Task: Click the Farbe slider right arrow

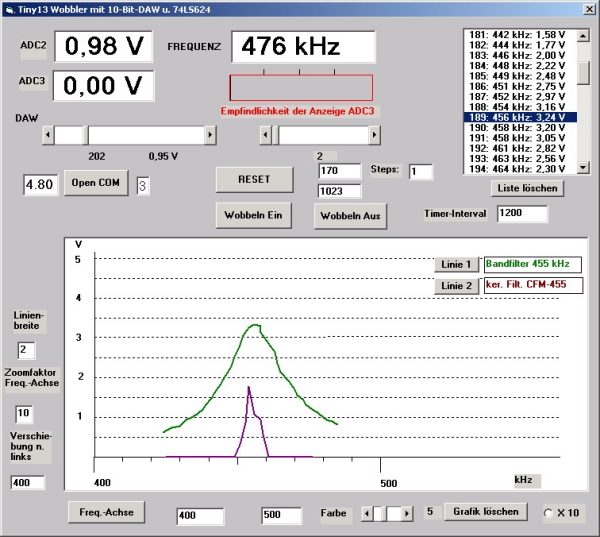Action: [406, 513]
